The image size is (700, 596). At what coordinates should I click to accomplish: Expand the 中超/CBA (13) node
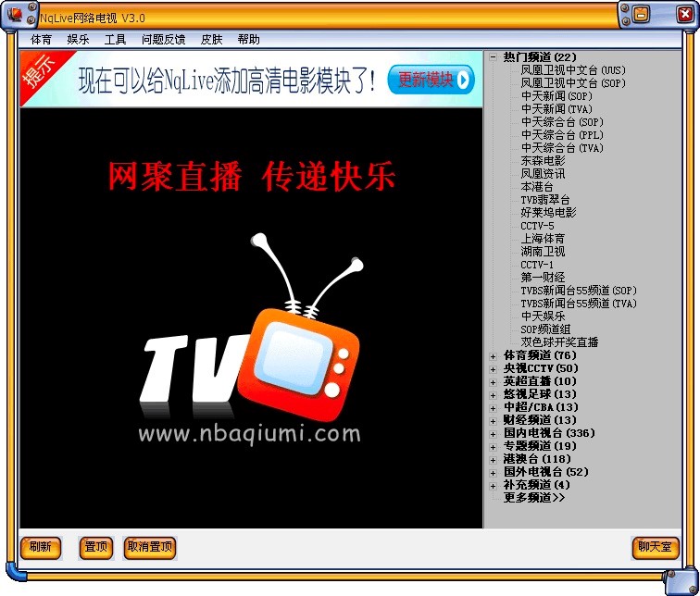(x=493, y=408)
